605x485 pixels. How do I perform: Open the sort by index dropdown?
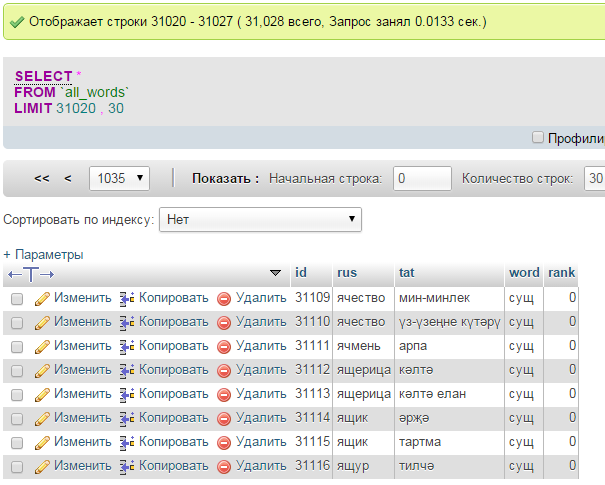click(x=261, y=219)
